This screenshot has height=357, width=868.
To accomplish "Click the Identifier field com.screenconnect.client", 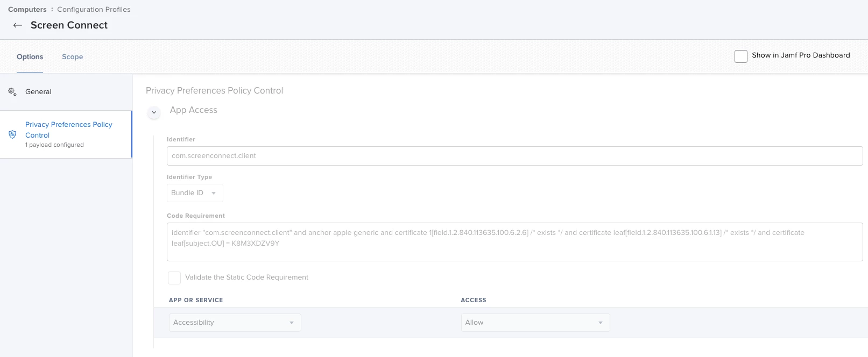I will point(514,156).
